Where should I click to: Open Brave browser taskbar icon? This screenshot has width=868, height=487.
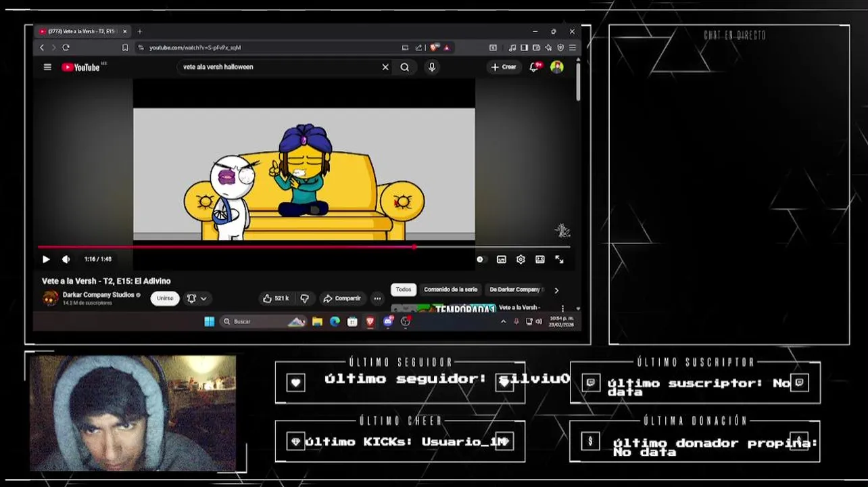[x=370, y=322]
